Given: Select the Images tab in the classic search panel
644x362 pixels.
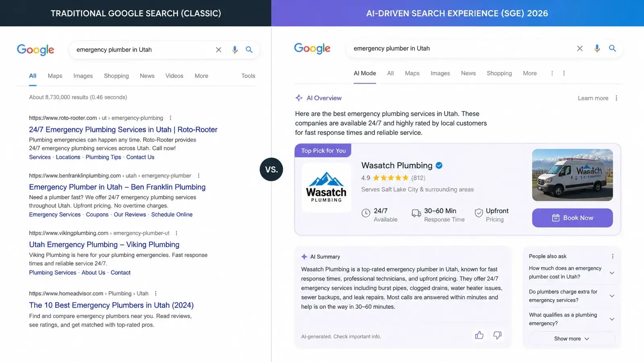Looking at the screenshot, I should pos(83,76).
